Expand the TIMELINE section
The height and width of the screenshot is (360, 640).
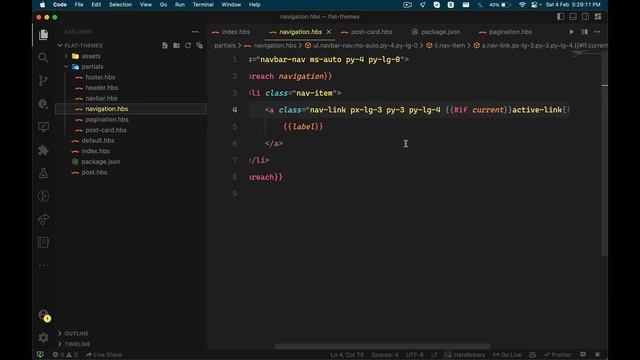(x=77, y=344)
